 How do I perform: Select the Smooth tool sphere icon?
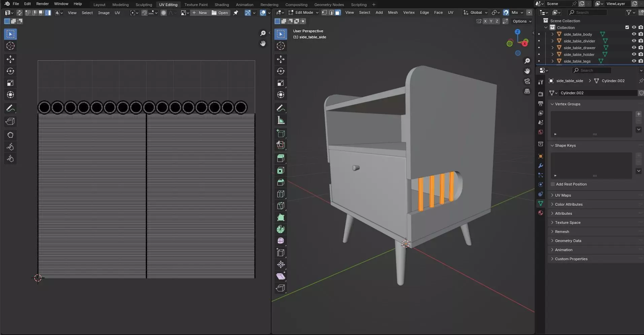coord(281,241)
